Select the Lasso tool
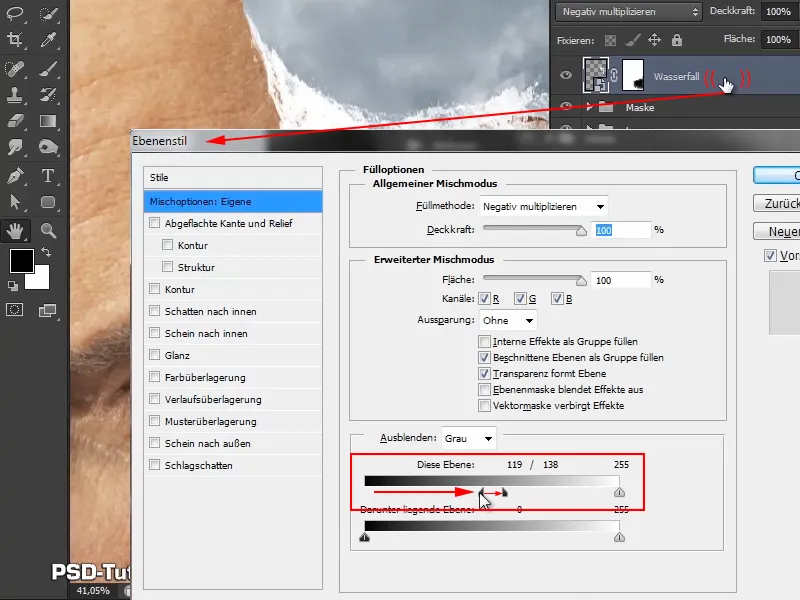 coord(15,13)
